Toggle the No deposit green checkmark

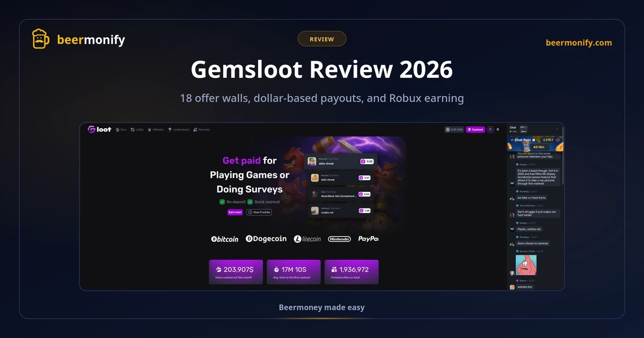222,202
